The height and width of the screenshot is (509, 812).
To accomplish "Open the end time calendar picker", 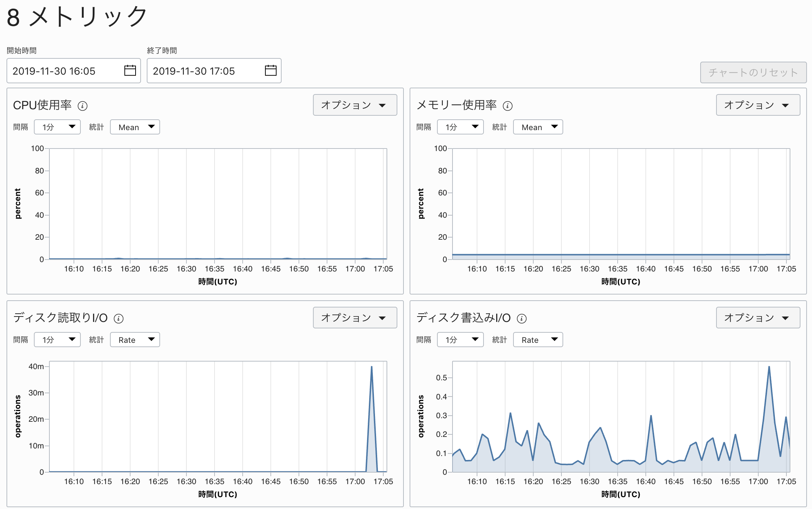I will coord(270,70).
